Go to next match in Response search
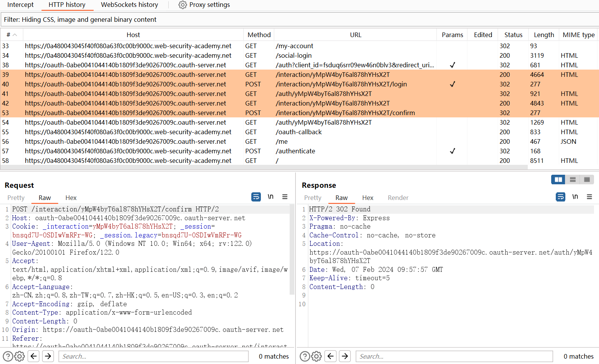Image resolution: width=599 pixels, height=364 pixels. click(x=345, y=356)
